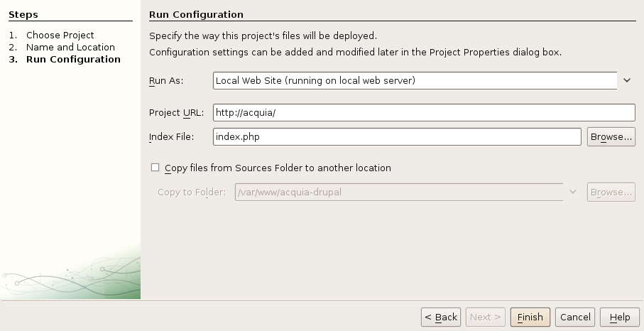Click the Finish button
This screenshot has width=644, height=331.
[530, 318]
